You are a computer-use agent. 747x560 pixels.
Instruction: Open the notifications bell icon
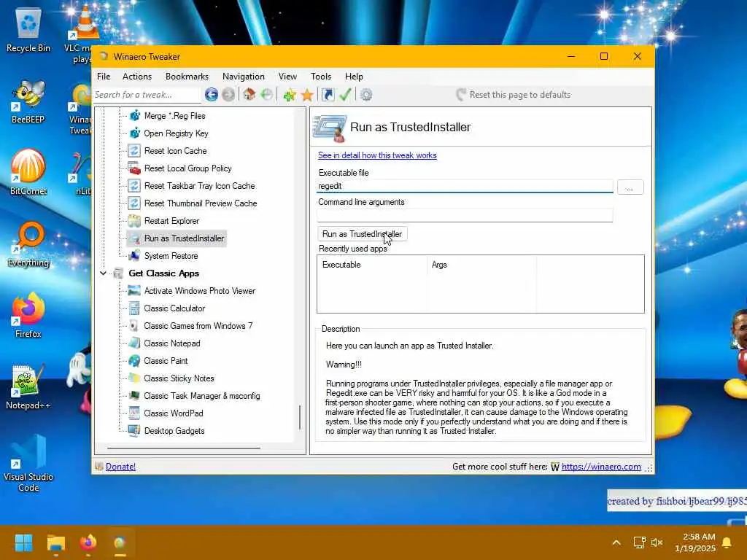click(x=727, y=542)
